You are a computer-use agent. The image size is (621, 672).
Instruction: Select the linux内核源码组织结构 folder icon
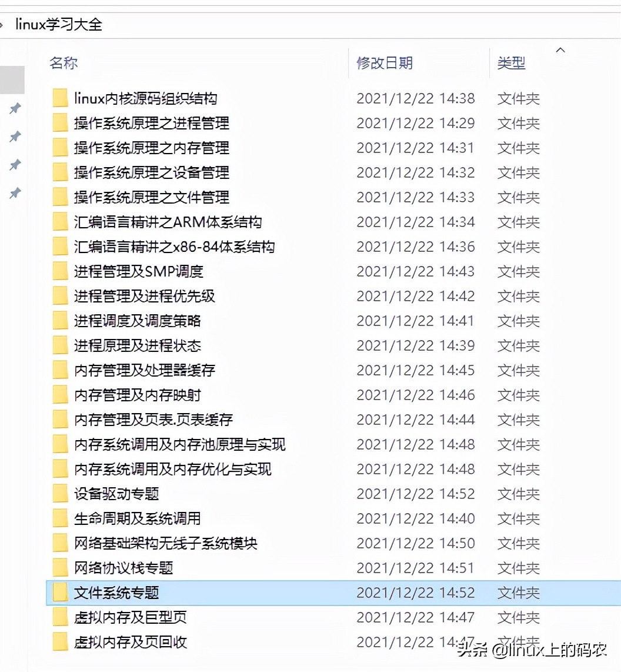(60, 98)
